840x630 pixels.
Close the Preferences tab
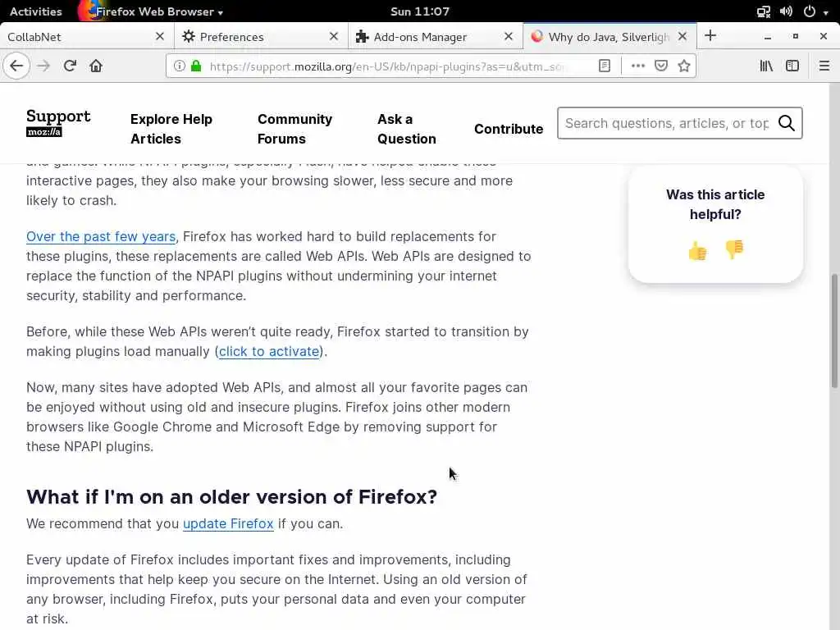334,36
